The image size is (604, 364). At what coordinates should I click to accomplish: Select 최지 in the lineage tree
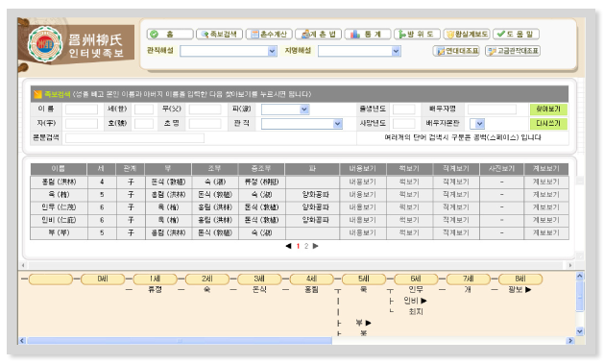tap(416, 311)
